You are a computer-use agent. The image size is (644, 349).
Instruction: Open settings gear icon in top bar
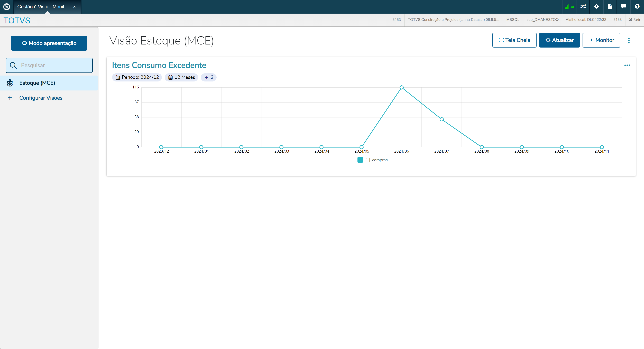(x=596, y=6)
